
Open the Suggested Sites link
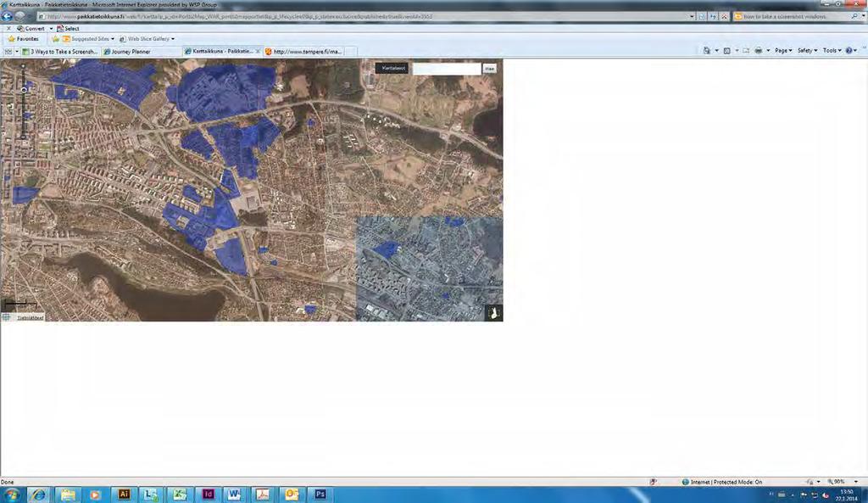tap(88, 39)
